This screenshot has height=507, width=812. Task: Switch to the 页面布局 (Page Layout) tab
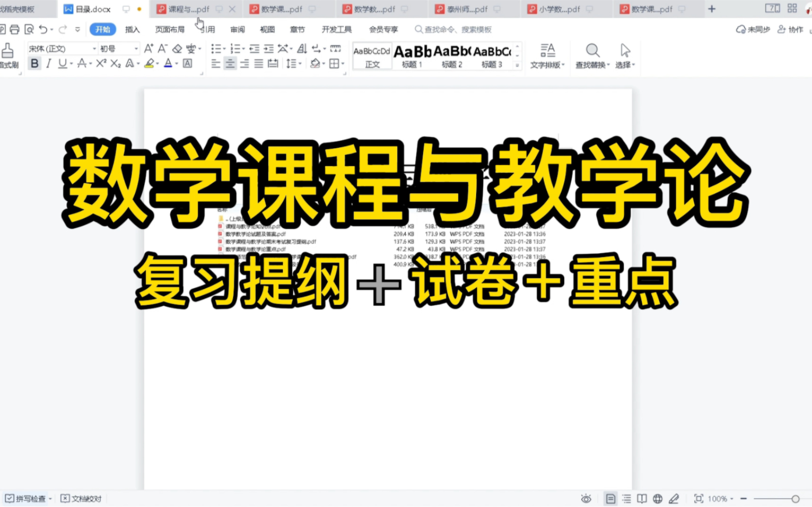(170, 30)
